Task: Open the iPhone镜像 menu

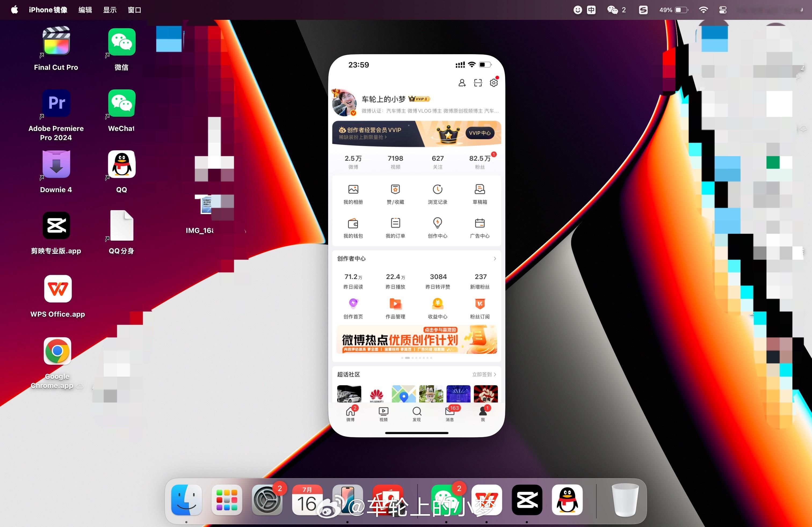Action: [x=48, y=10]
